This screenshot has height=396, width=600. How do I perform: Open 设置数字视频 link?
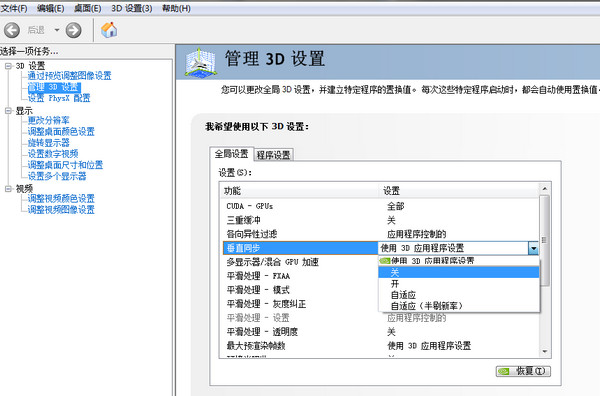53,154
